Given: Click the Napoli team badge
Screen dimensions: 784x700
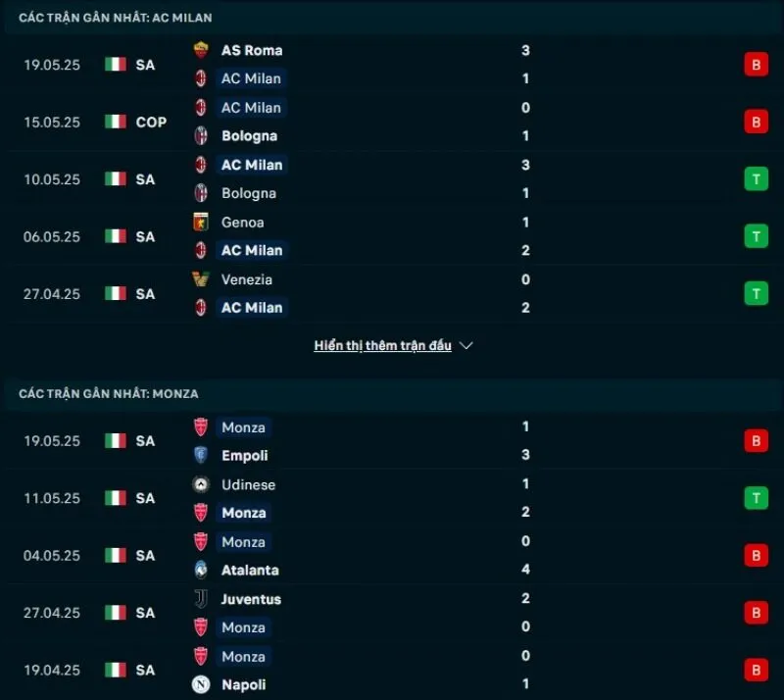Looking at the screenshot, I should click(202, 684).
